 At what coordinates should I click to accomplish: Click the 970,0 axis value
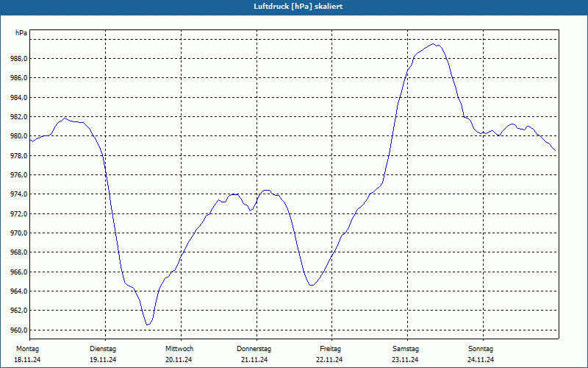point(19,233)
